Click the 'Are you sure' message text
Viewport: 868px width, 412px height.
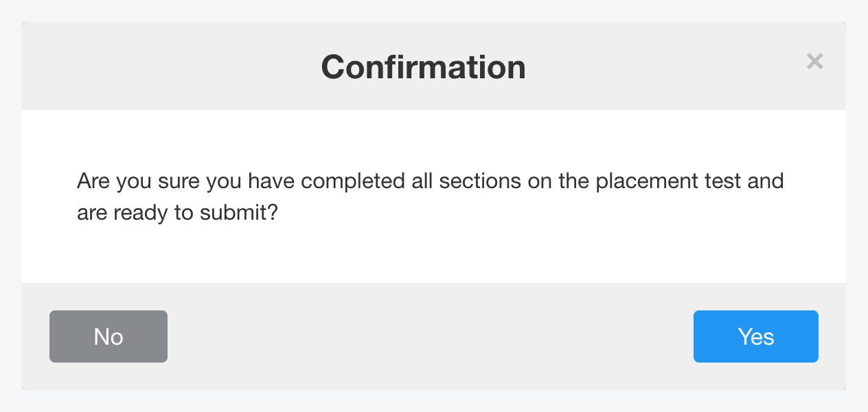coord(430,197)
